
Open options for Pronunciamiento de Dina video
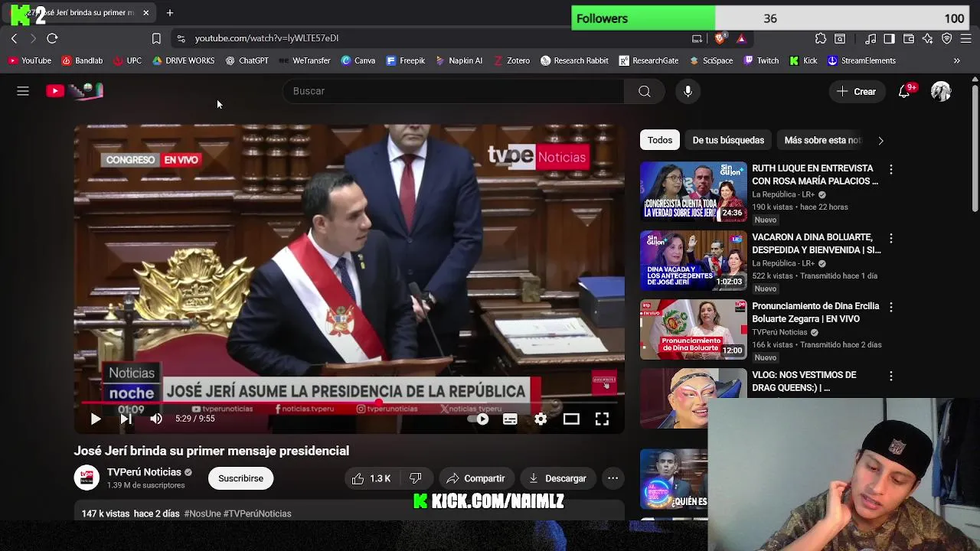pos(890,307)
